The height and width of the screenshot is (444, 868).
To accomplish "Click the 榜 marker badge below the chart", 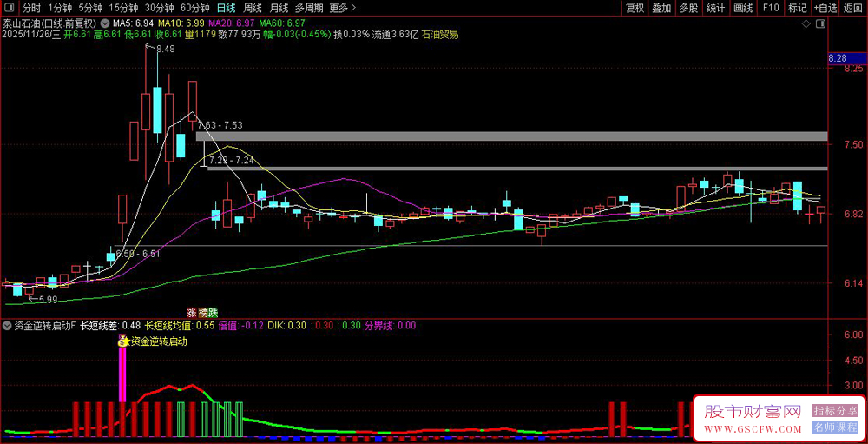I will (204, 312).
